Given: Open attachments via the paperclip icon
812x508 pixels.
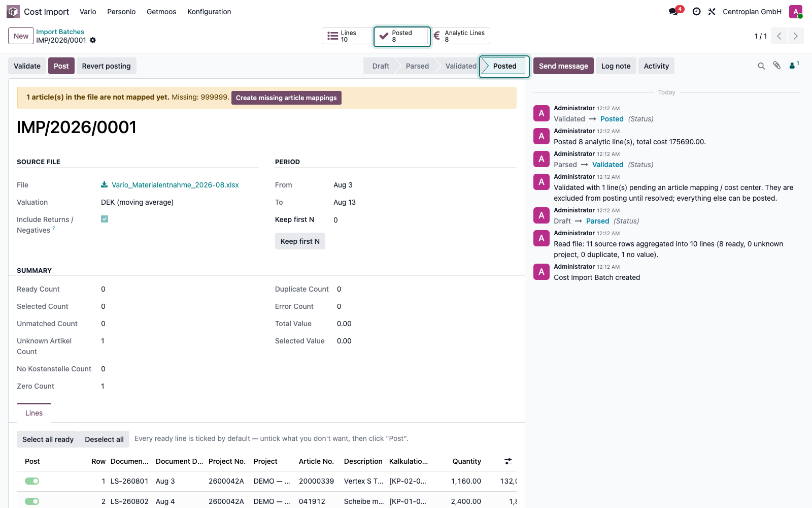Looking at the screenshot, I should (x=777, y=66).
